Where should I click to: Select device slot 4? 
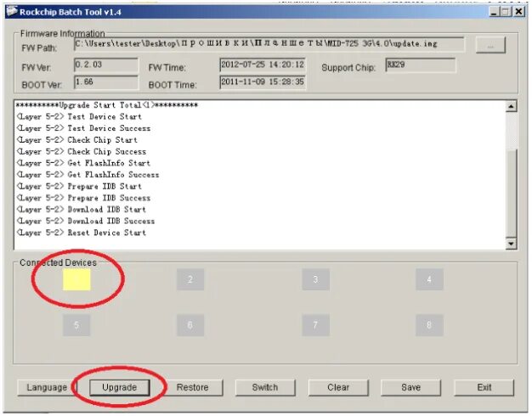click(429, 279)
